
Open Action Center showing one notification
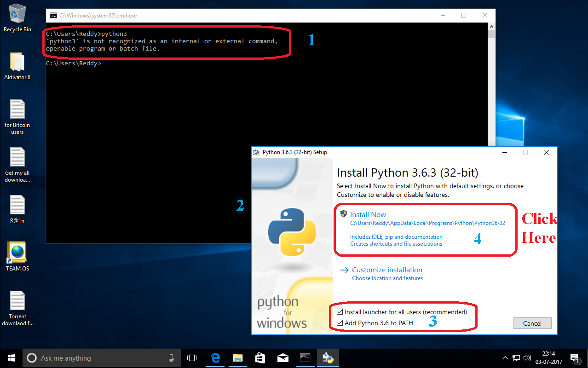(x=575, y=357)
